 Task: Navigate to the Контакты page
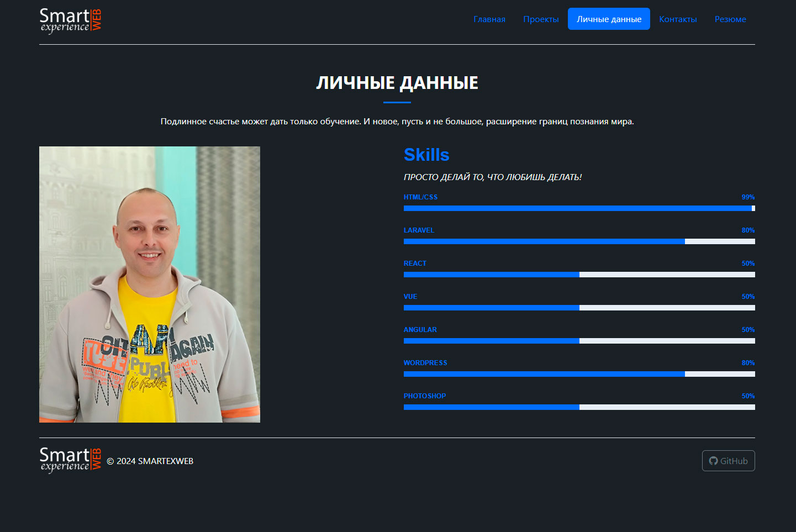[678, 19]
